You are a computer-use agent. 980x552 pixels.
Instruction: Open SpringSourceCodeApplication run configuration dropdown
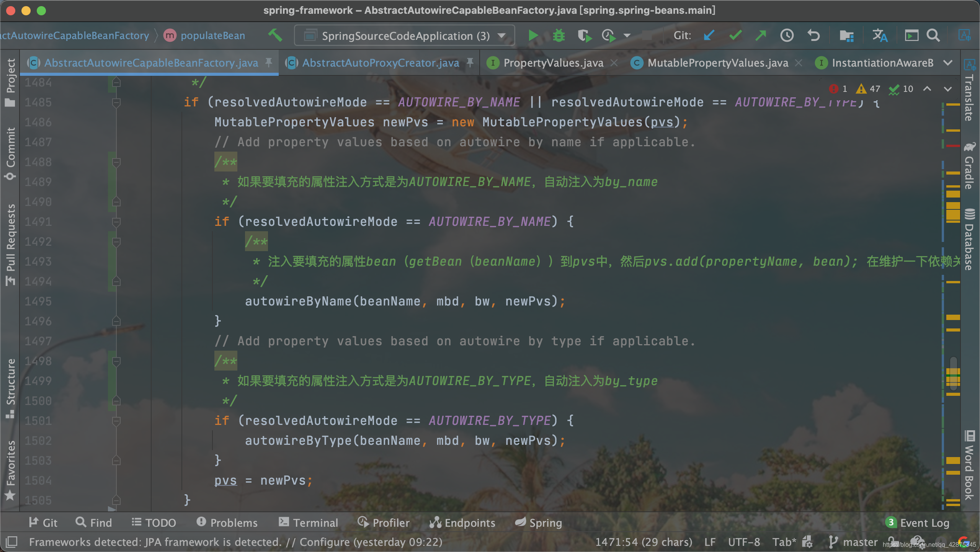tap(404, 36)
